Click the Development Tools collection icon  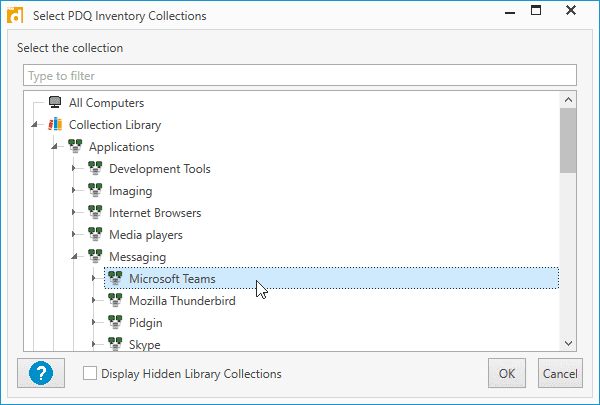95,168
